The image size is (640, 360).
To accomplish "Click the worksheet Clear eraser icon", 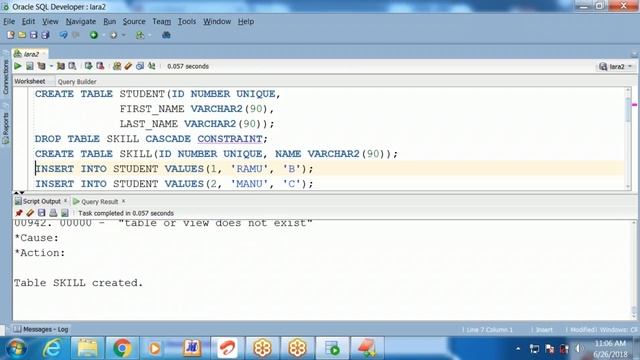I will 128,66.
